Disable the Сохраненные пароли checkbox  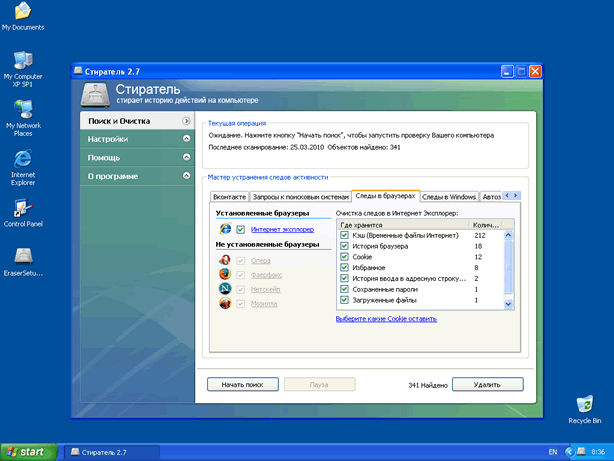[x=345, y=289]
